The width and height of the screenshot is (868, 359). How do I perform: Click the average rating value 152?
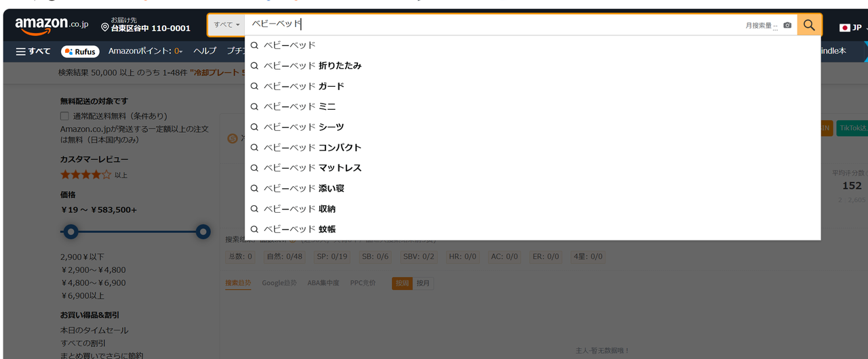(852, 186)
